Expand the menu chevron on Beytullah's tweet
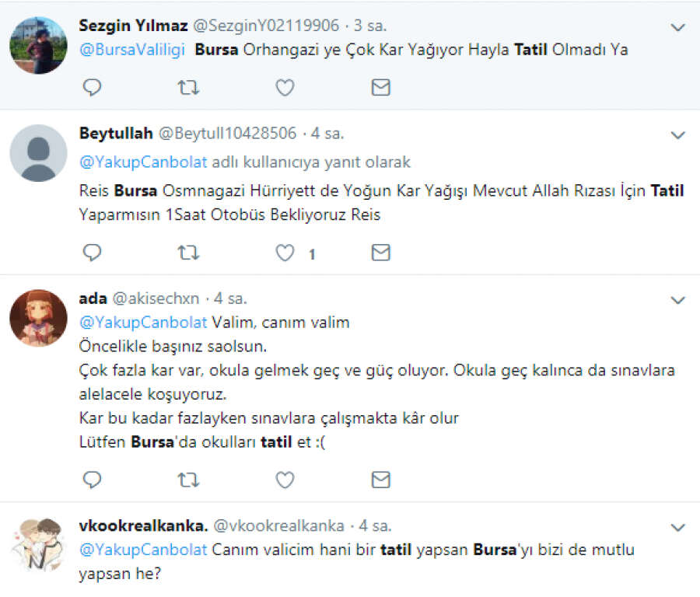 (677, 135)
